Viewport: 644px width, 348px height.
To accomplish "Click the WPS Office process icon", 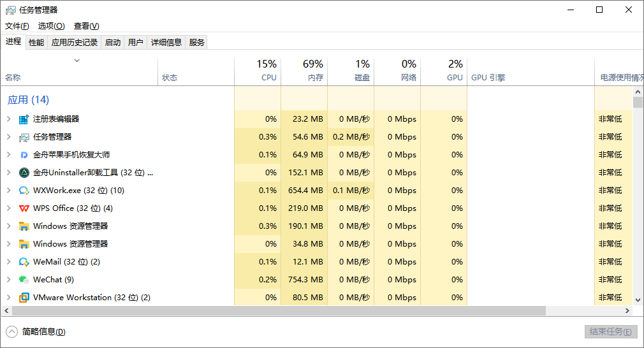I will (x=24, y=208).
